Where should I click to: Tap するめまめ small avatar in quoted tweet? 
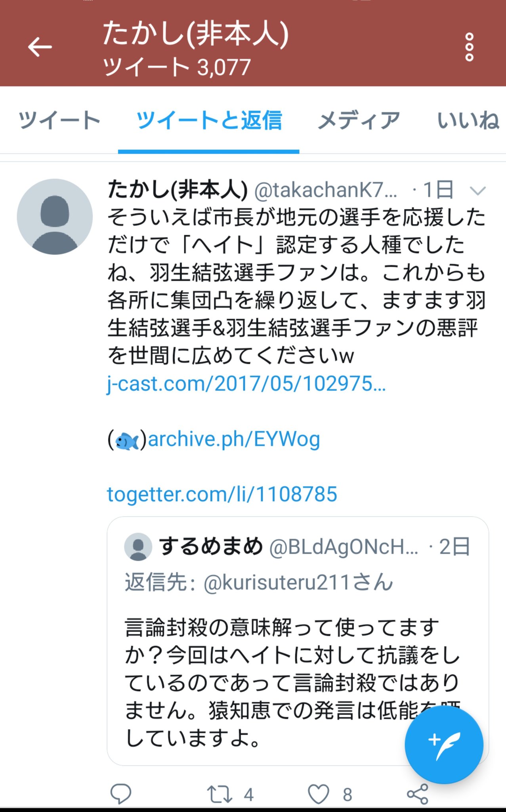point(138,547)
